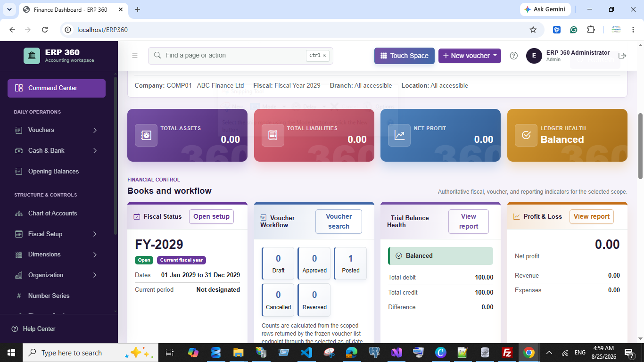Open the taskbar notification center icon
The image size is (644, 362).
(629, 353)
